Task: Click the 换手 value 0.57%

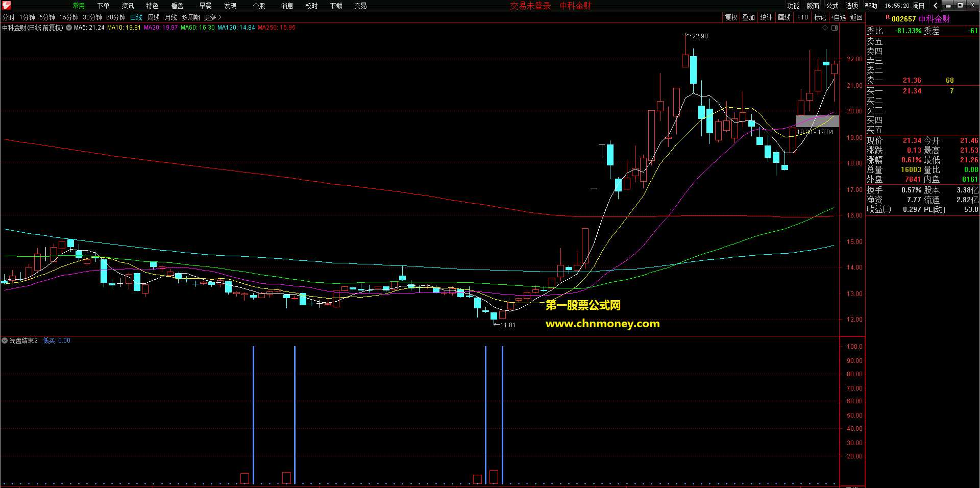Action: 911,190
